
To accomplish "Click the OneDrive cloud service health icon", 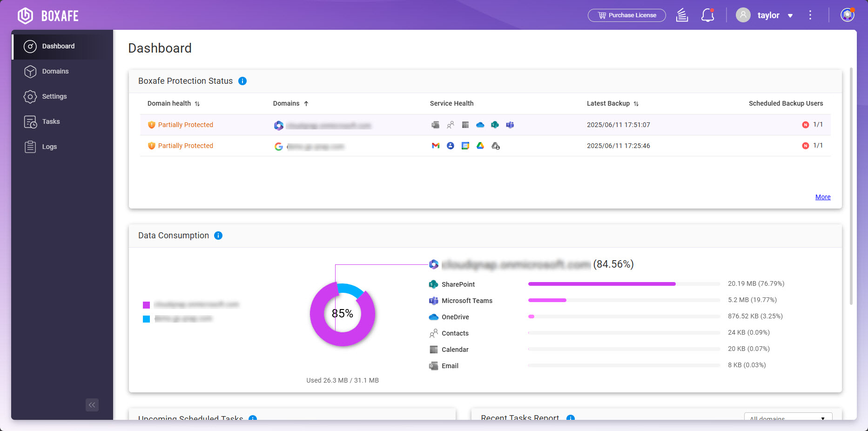I will [480, 125].
